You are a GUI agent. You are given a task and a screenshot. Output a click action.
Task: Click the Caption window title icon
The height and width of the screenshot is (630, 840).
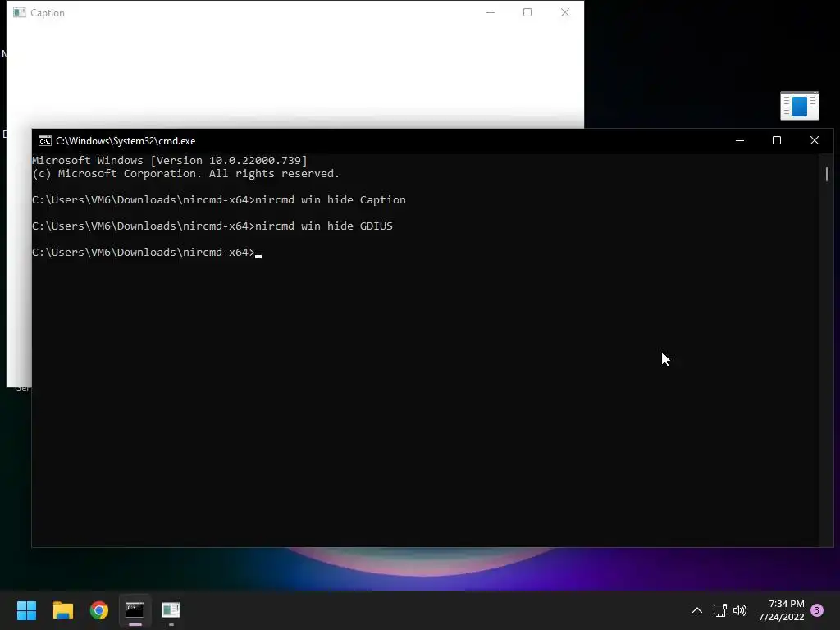point(20,13)
